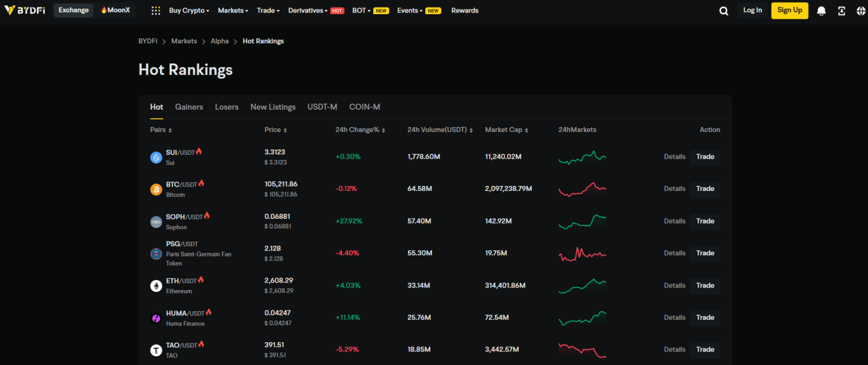Image resolution: width=868 pixels, height=365 pixels.
Task: Expand the Derivatives dropdown menu
Action: tap(308, 11)
